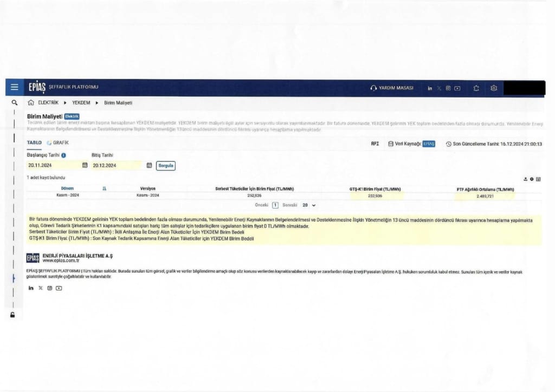555x392 pixels.
Task: Sort table by the Dönem column icon
Action: 104,188
